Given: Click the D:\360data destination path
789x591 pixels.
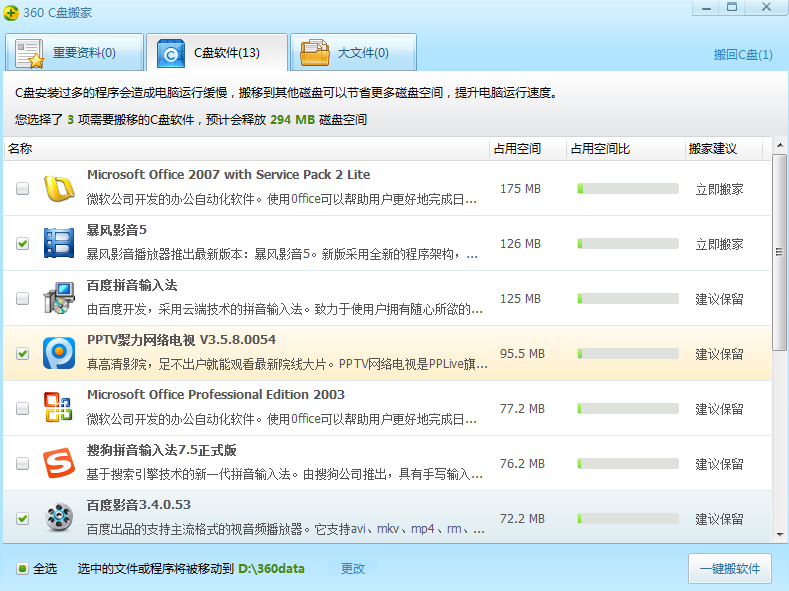Looking at the screenshot, I should 271,568.
